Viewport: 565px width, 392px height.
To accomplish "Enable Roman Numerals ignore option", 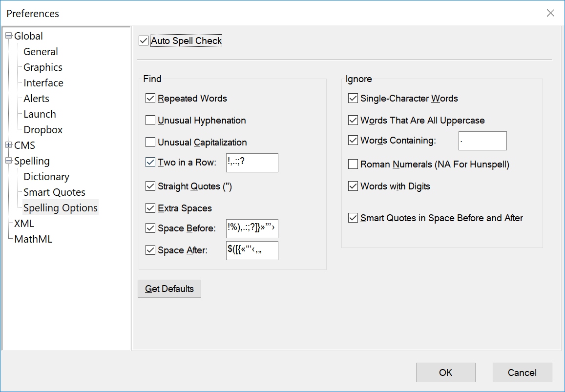I will 353,164.
